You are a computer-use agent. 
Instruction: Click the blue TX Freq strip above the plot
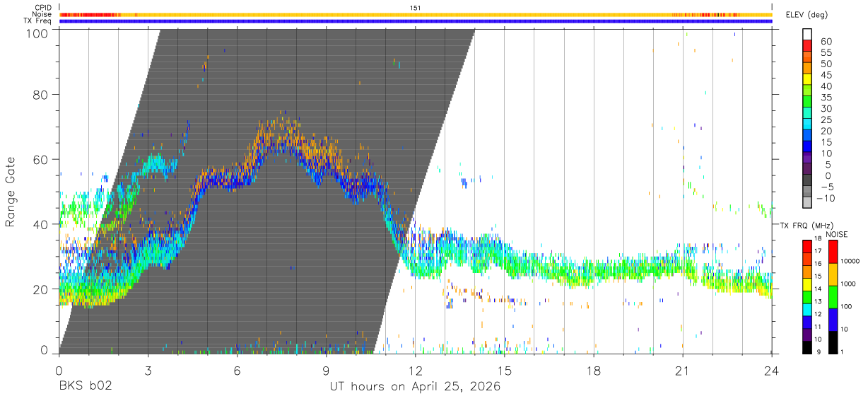416,21
